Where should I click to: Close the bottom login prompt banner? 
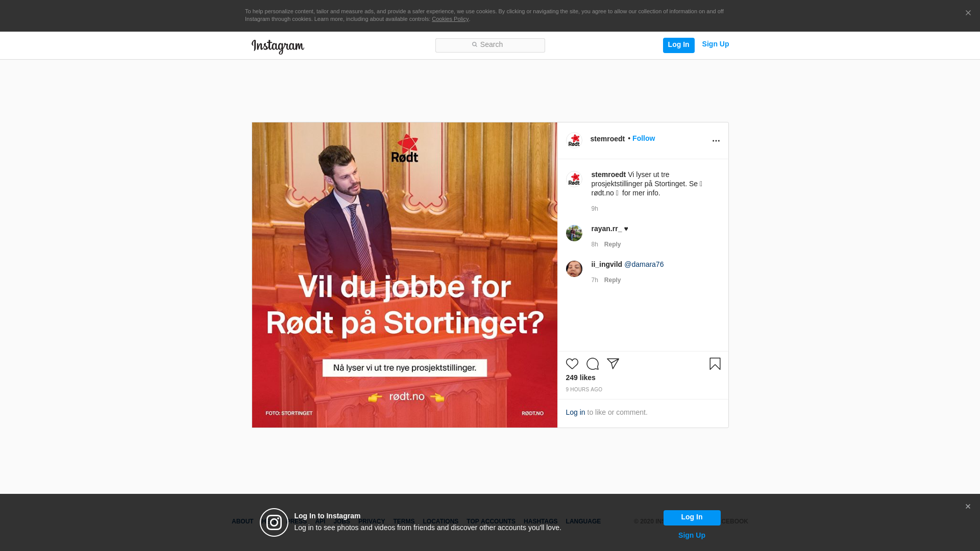pos(968,507)
